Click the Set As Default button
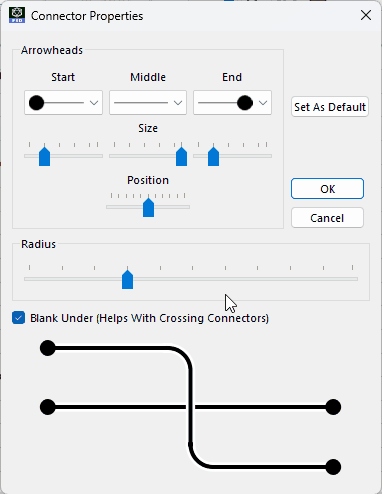The height and width of the screenshot is (494, 382). click(x=330, y=107)
